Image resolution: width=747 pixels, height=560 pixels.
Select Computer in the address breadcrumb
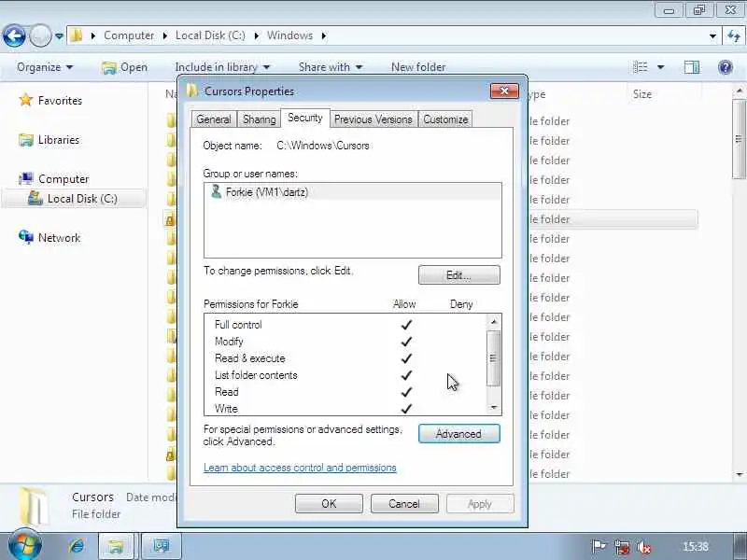tap(129, 35)
